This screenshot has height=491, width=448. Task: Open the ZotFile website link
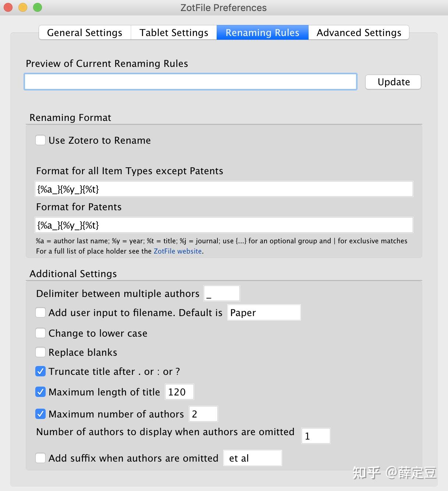tap(178, 251)
